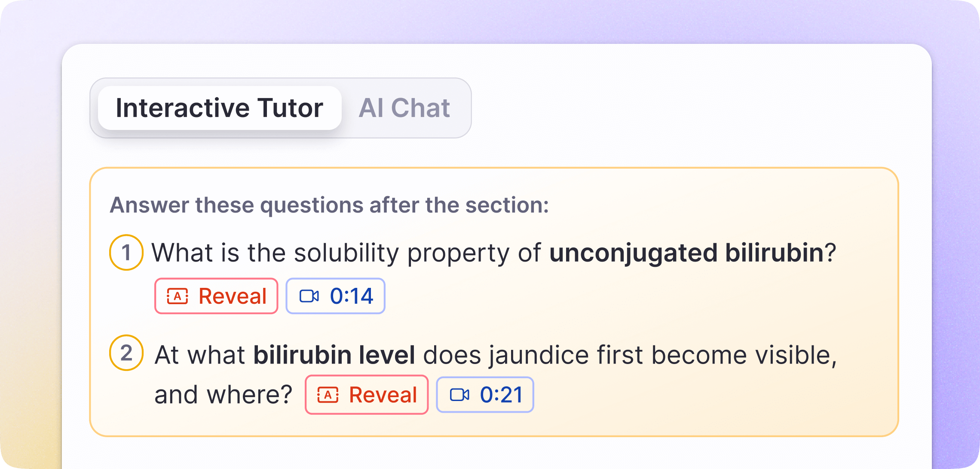
Task: Click the flashcard icon inside the second Reveal button
Action: pyautogui.click(x=328, y=395)
